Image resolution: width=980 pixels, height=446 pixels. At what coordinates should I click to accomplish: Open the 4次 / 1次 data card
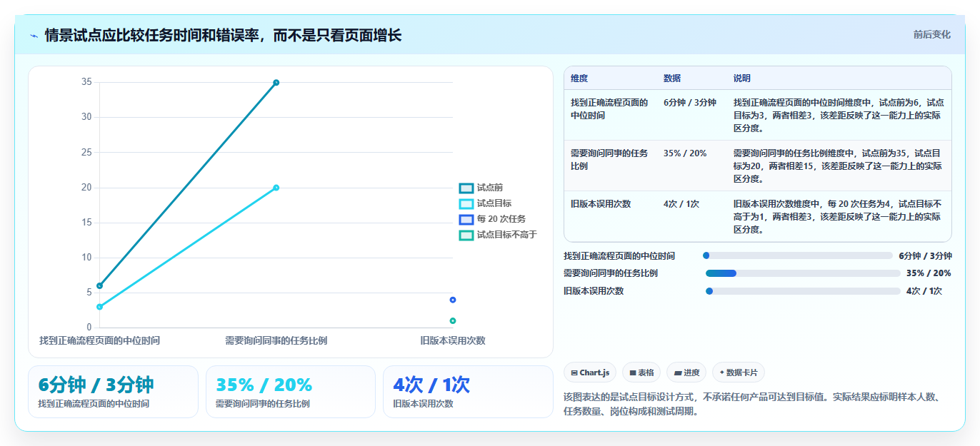tap(468, 392)
